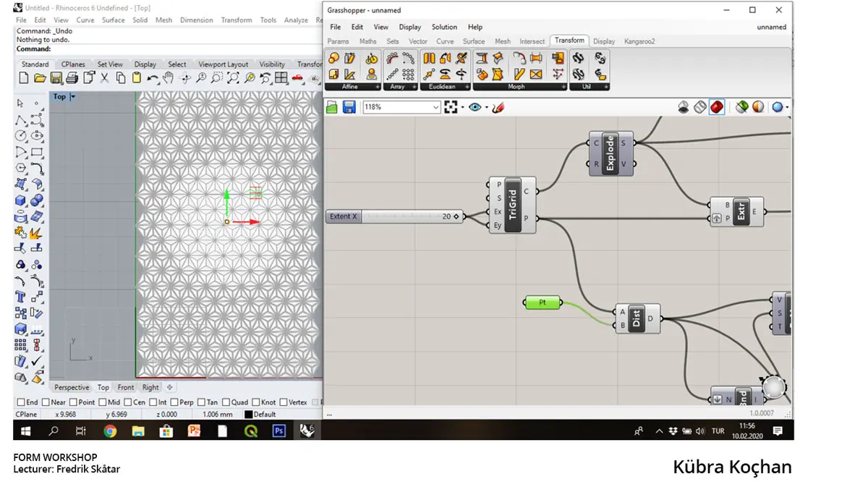Image resolution: width=868 pixels, height=487 pixels.
Task: Click the Undo arrow in Rhino toolbar
Action: (x=153, y=78)
